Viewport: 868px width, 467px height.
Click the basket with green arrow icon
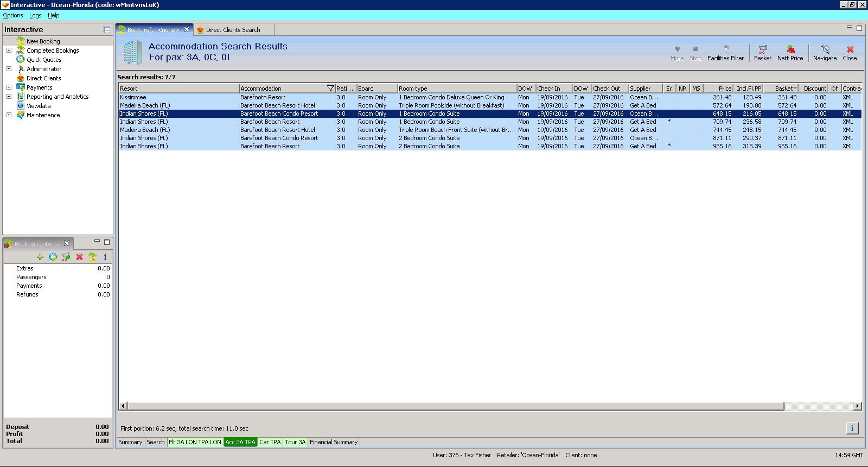coord(66,257)
